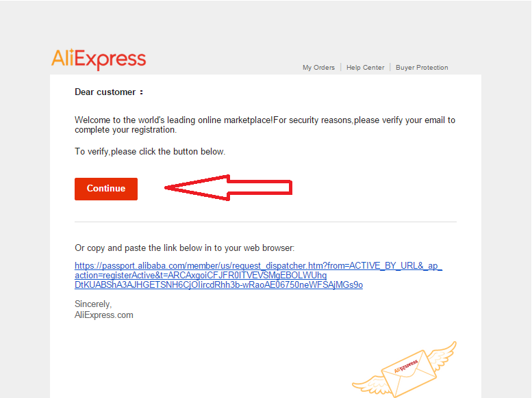Click the welcome paragraph about verifying your email
The width and height of the screenshot is (532, 398).
[x=265, y=124]
